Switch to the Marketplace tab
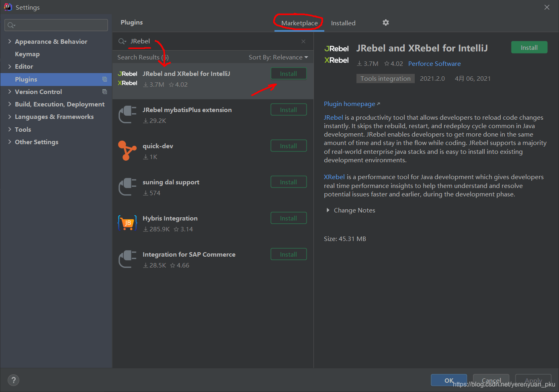 click(299, 23)
